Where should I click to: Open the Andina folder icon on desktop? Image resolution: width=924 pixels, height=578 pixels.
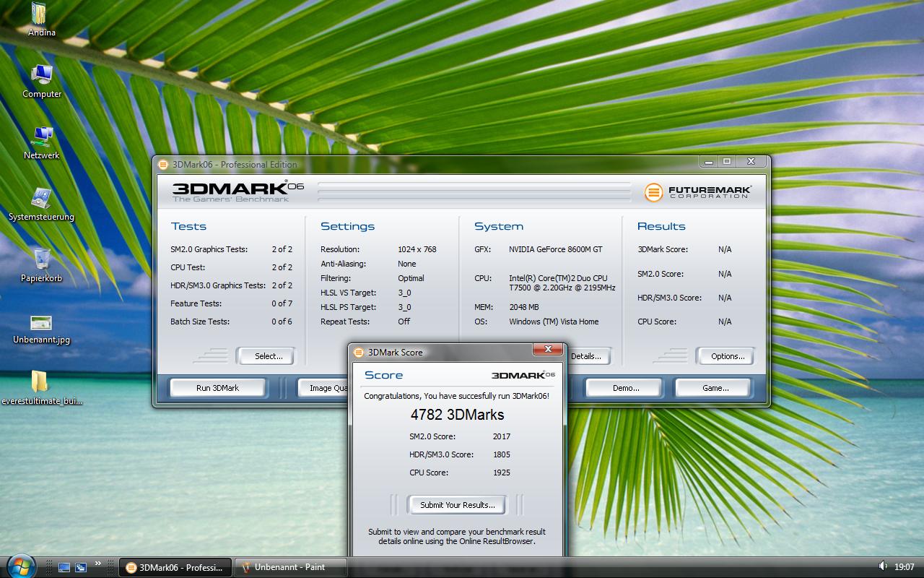coord(40,19)
